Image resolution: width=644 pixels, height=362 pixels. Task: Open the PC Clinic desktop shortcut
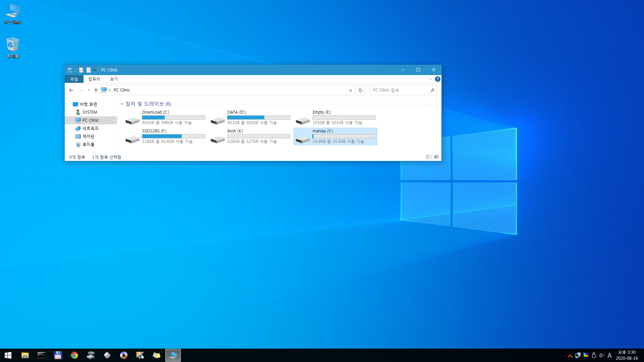coord(12,14)
